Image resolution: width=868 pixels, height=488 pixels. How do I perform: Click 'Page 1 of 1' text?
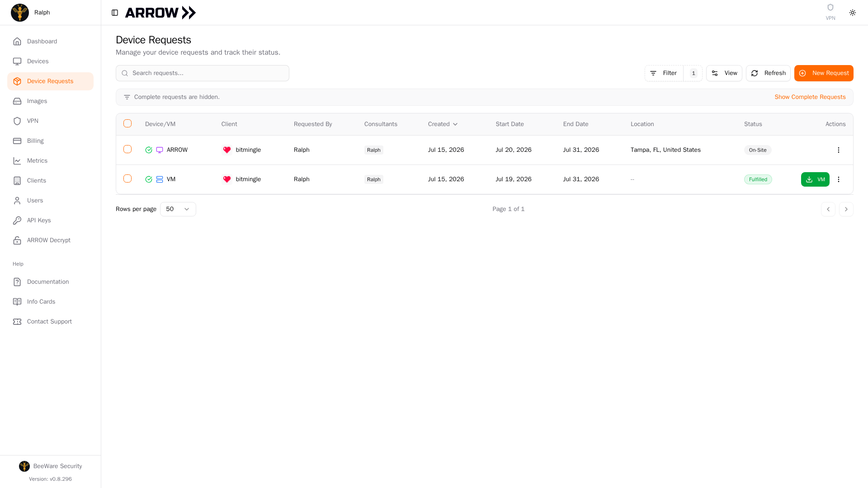[508, 209]
